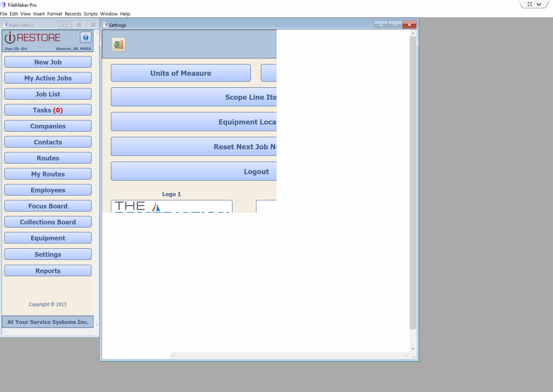Click the Settings window vertical scrollbar

(413, 183)
